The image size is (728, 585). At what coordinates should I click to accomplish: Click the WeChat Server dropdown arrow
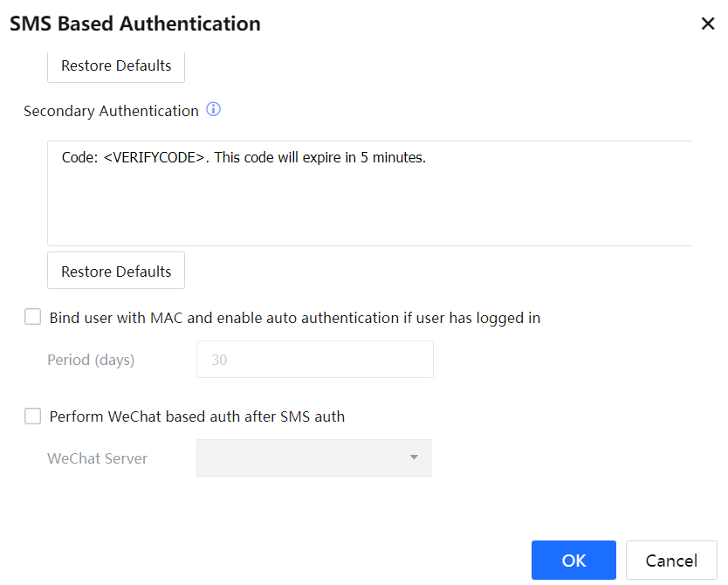tap(414, 458)
